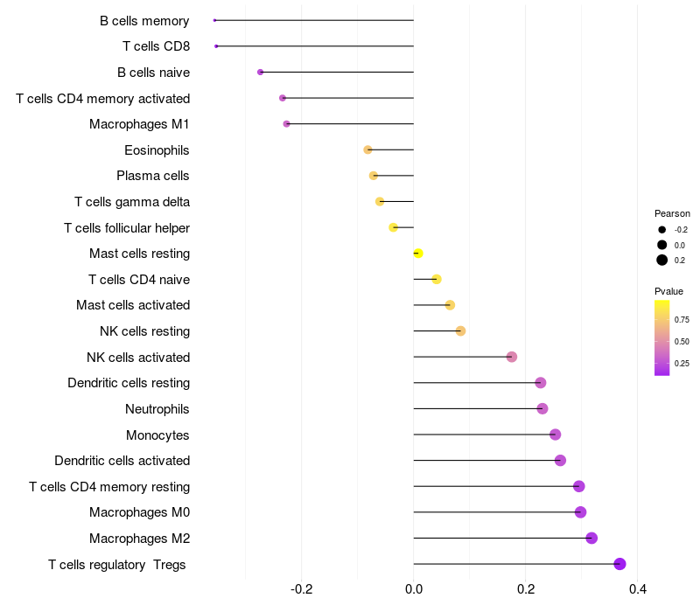Click the Macrophages M1 purple dot
This screenshot has width=700, height=612.
[287, 124]
